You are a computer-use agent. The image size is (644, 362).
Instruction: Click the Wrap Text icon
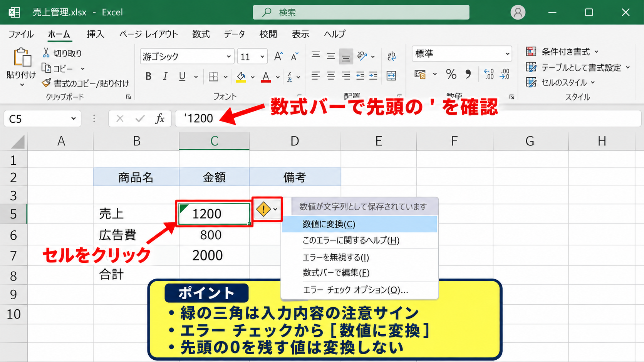pos(392,56)
